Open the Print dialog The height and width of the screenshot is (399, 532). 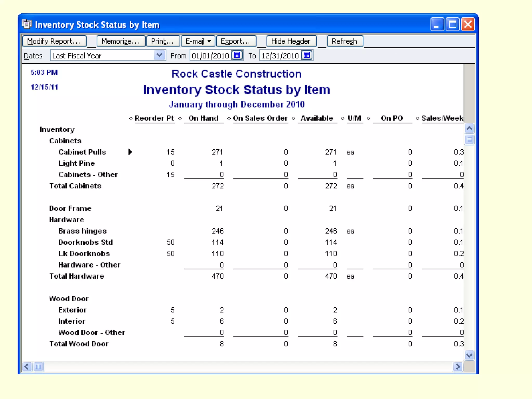[163, 41]
